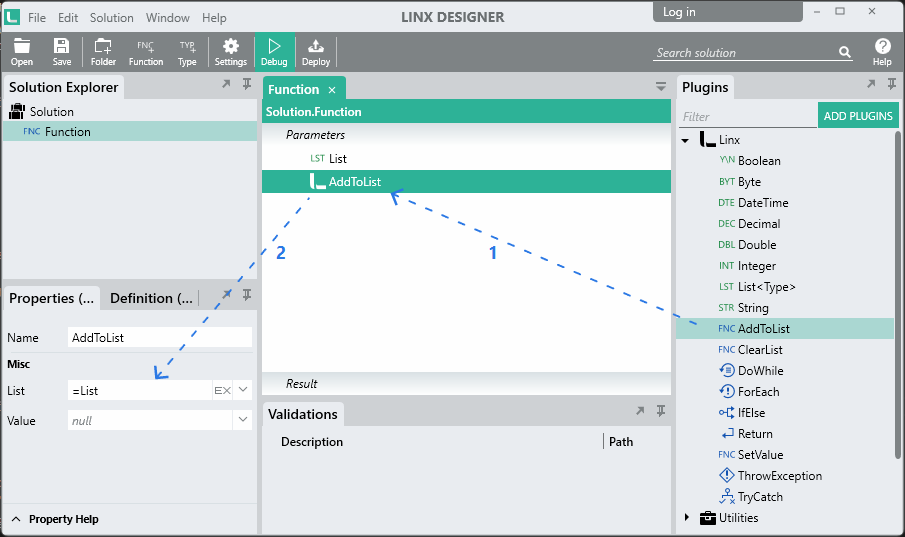Image resolution: width=905 pixels, height=537 pixels.
Task: Switch to the Definition tab
Action: coord(151,299)
